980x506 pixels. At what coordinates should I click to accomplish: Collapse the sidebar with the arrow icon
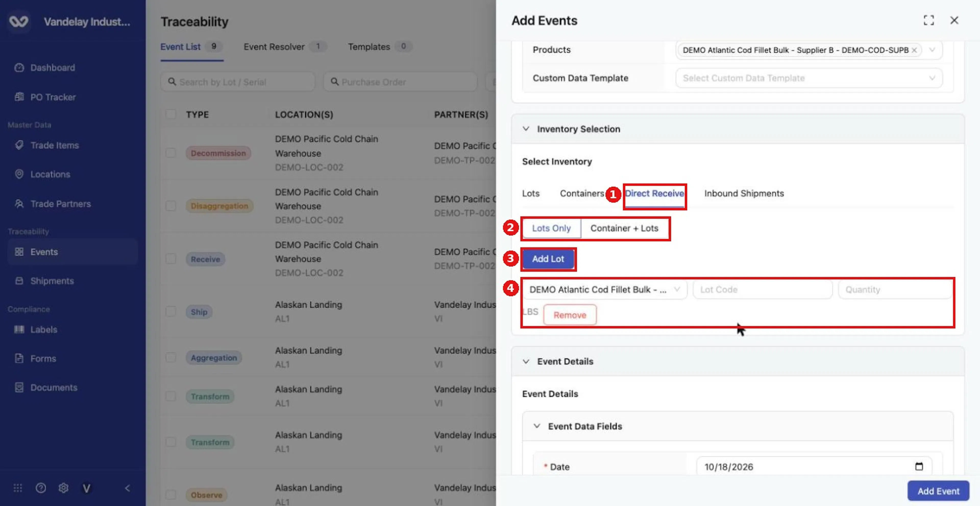tap(127, 488)
